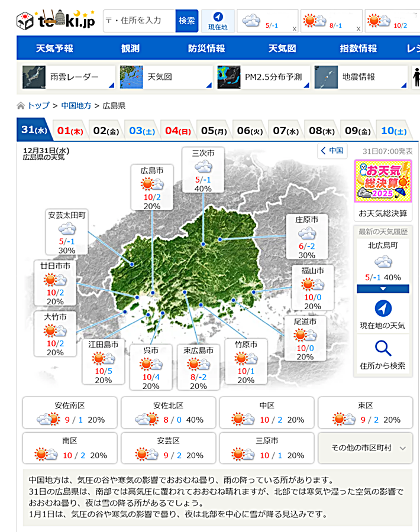Close the first saved location 5/-1 card
Viewport: 420px width, 532px height.
pos(295,28)
